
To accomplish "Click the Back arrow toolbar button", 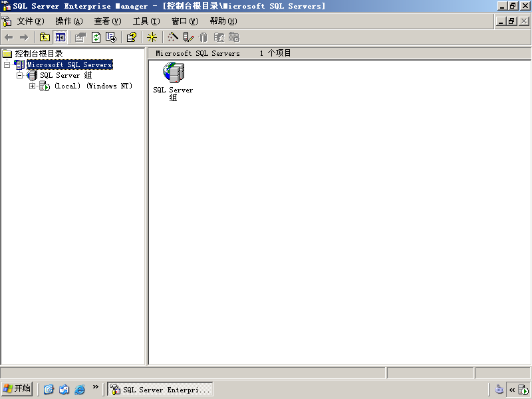I will 9,37.
